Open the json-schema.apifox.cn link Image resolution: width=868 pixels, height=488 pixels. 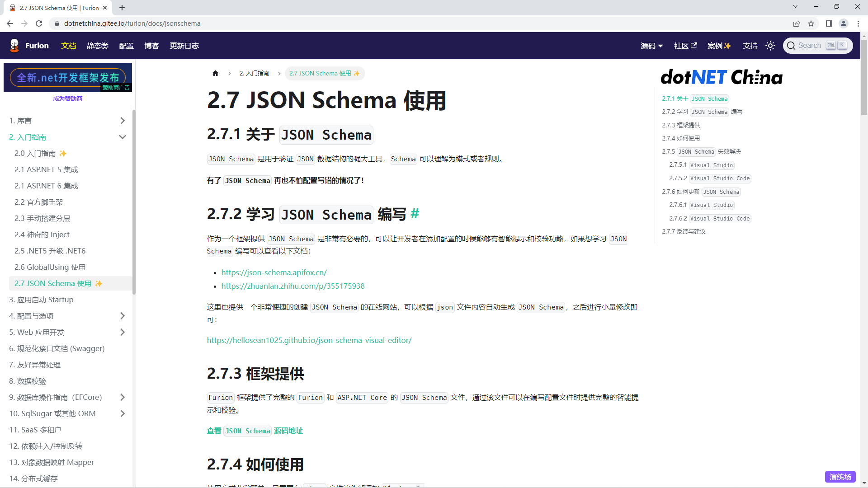pyautogui.click(x=274, y=272)
